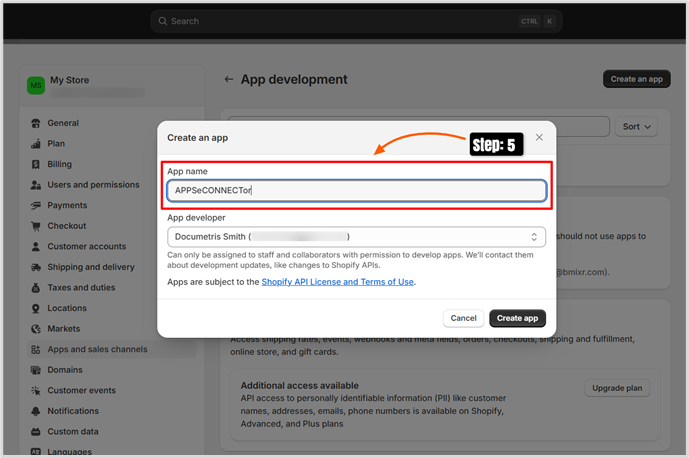The image size is (689, 458).
Task: Click the My Store name
Action: pos(69,80)
